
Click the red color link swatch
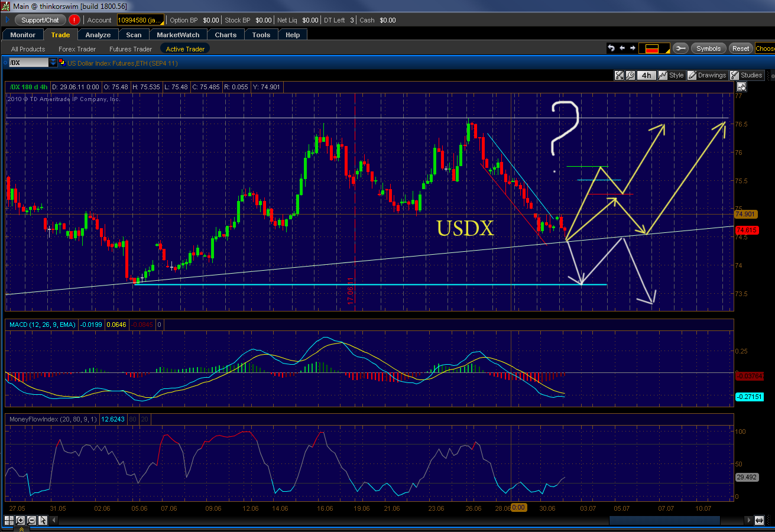pos(654,48)
